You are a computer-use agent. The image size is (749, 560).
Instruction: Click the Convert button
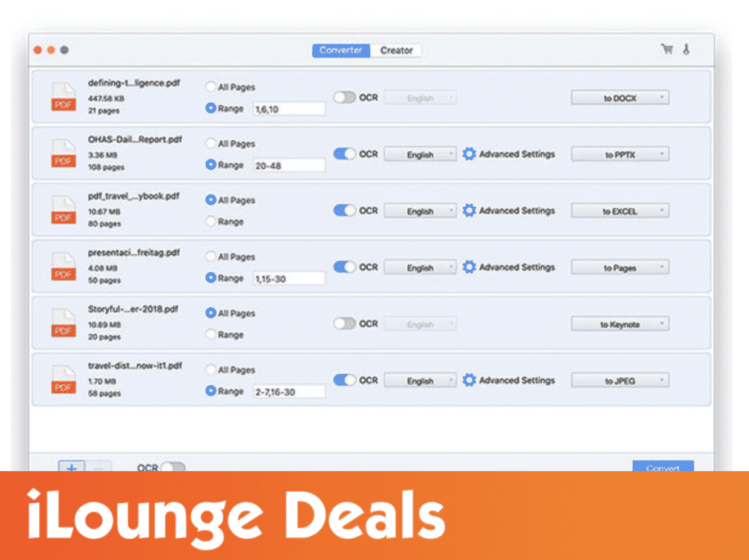point(662,467)
